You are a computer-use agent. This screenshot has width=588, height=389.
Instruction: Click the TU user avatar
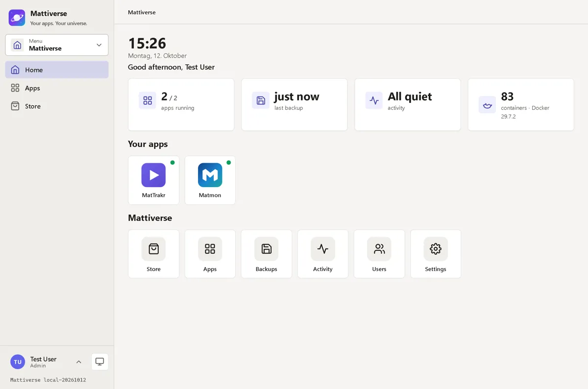[x=18, y=362]
